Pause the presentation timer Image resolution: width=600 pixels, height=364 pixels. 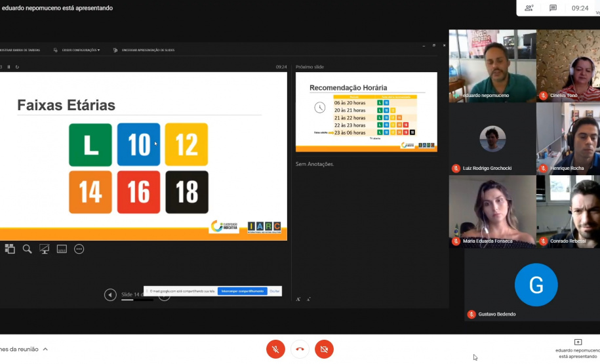pyautogui.click(x=9, y=67)
